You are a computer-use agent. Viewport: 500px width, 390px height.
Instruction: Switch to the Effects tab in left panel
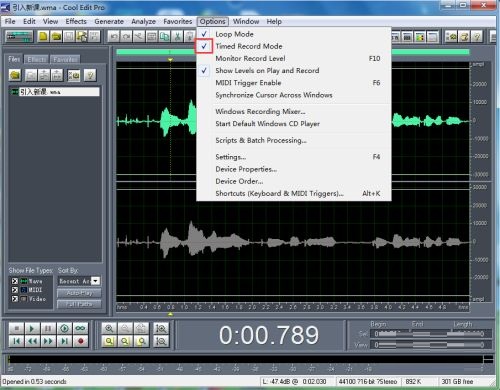[x=36, y=59]
